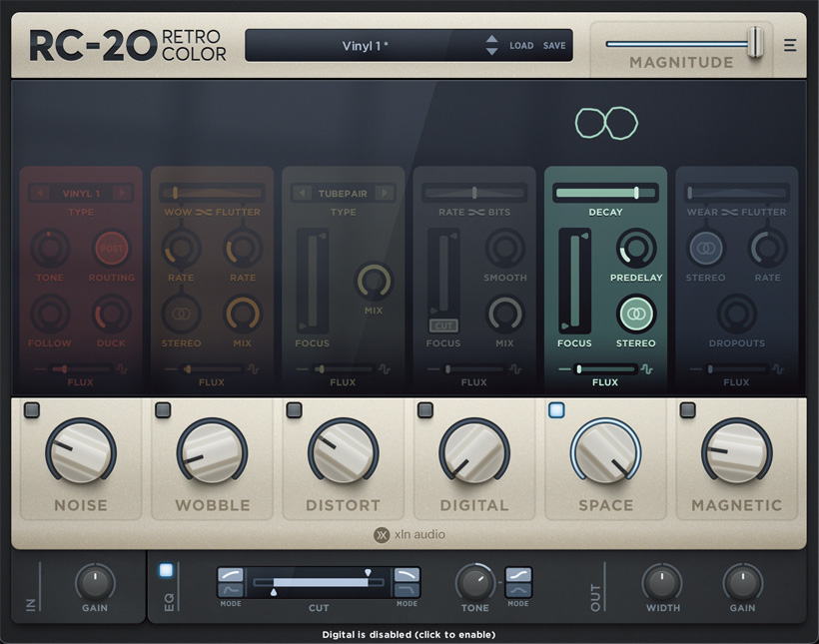Select the upper Tone mode curve button
The height and width of the screenshot is (644, 819).
[x=518, y=575]
